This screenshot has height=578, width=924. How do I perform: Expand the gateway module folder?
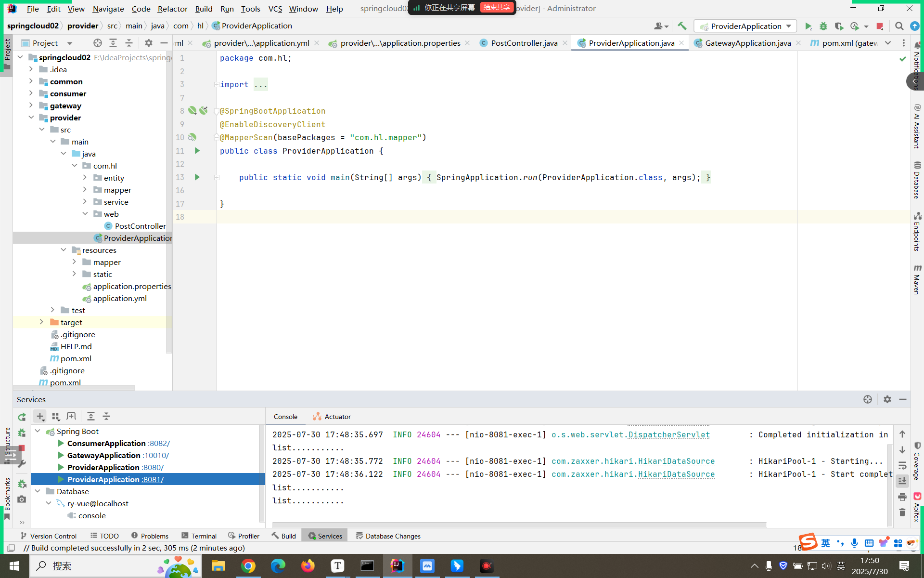coord(31,105)
